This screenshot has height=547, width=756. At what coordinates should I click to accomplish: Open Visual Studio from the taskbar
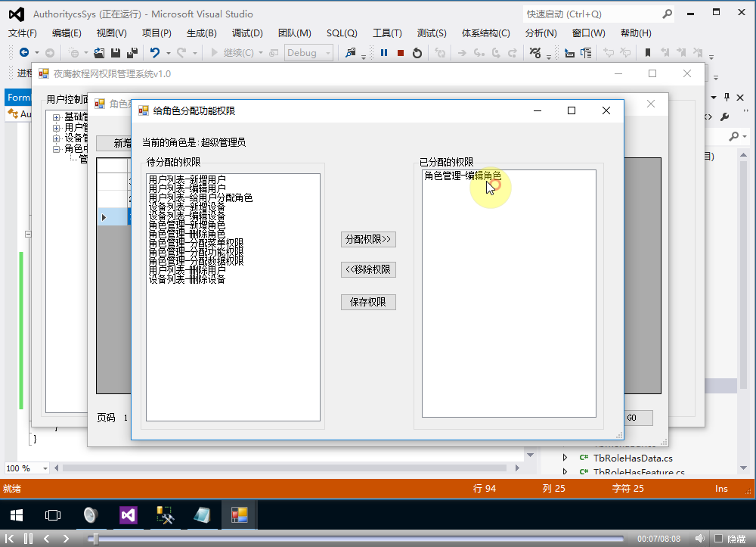[129, 515]
